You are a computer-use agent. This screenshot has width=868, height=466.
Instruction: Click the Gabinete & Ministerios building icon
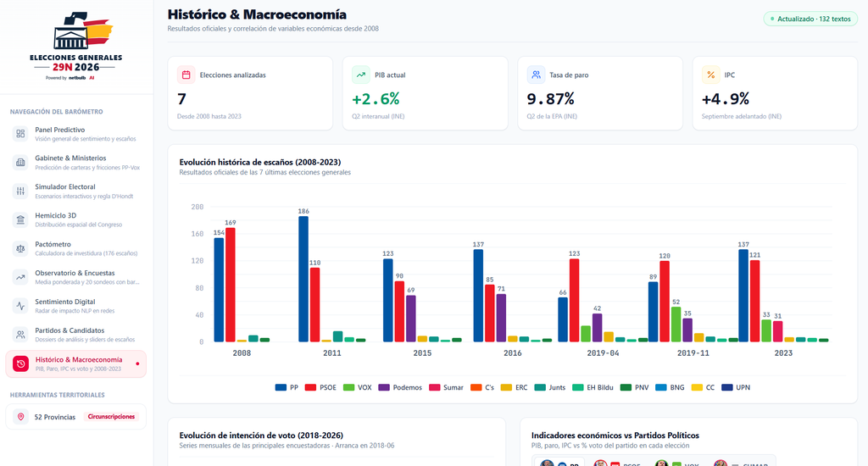click(x=20, y=162)
